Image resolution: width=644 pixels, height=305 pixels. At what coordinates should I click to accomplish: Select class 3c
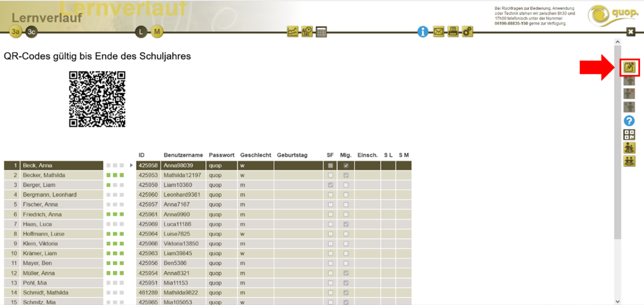tap(32, 32)
